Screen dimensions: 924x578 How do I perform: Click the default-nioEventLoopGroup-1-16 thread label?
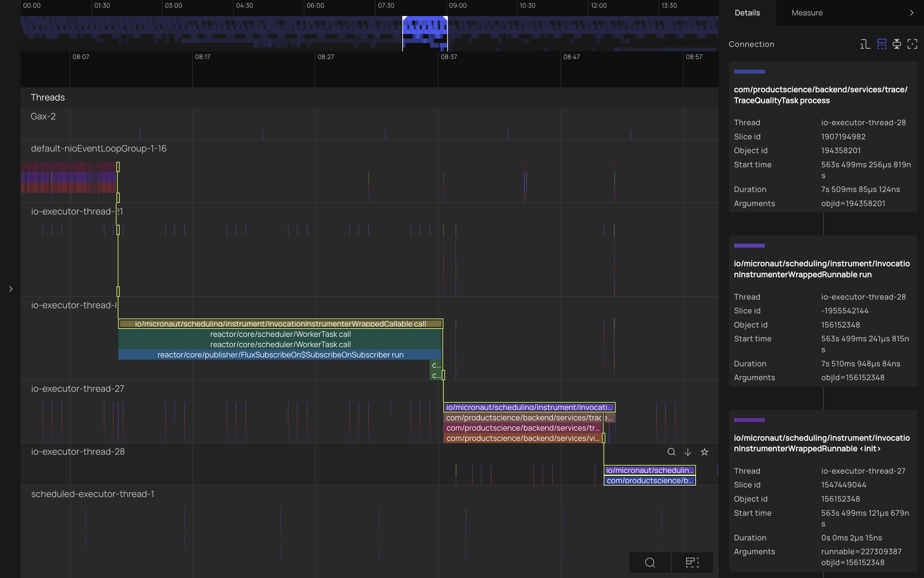coord(98,148)
